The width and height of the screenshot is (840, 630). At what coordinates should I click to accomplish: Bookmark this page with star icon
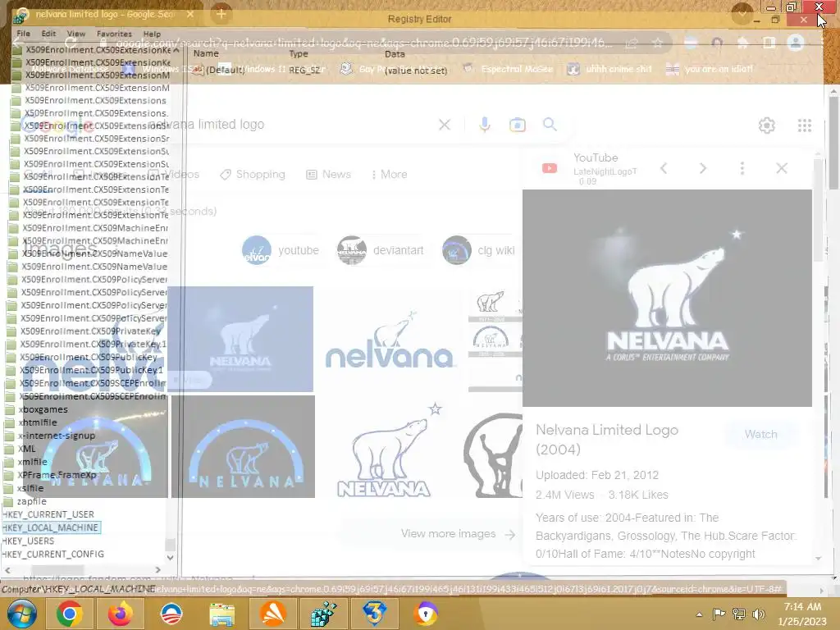(657, 43)
